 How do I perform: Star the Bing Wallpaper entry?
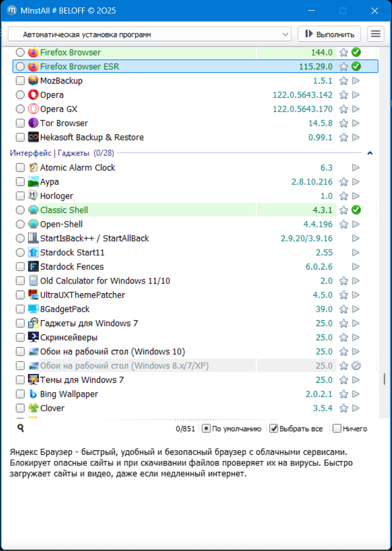point(343,394)
